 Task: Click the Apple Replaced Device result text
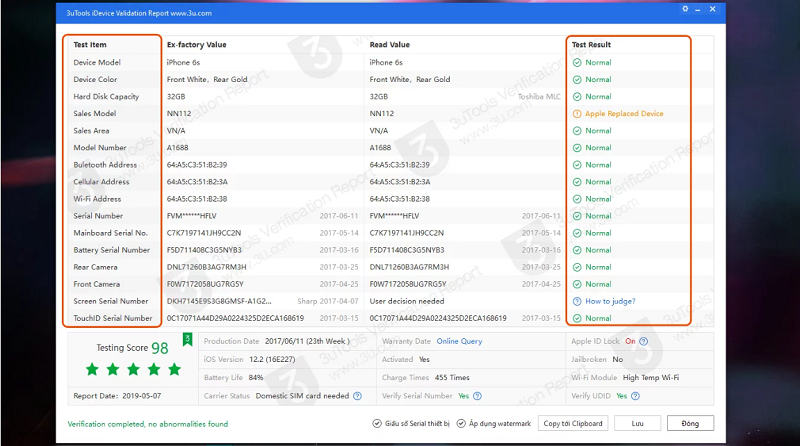pyautogui.click(x=624, y=114)
